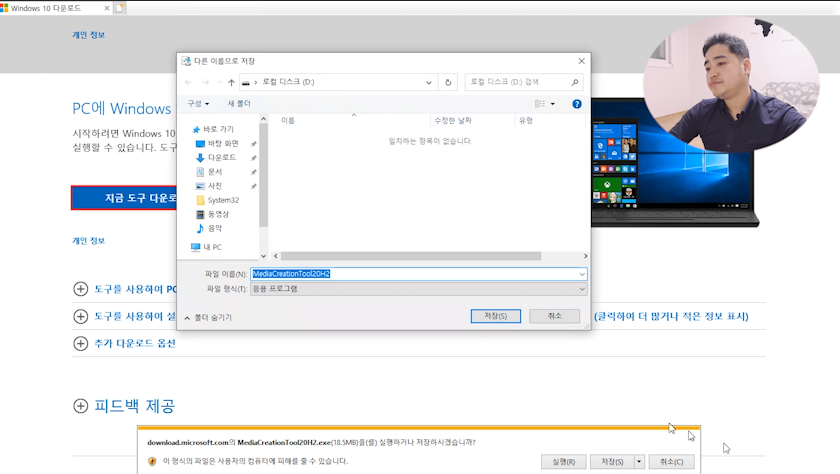Click pin icon next to 다운로드
Image resolution: width=840 pixels, height=474 pixels.
click(x=253, y=158)
